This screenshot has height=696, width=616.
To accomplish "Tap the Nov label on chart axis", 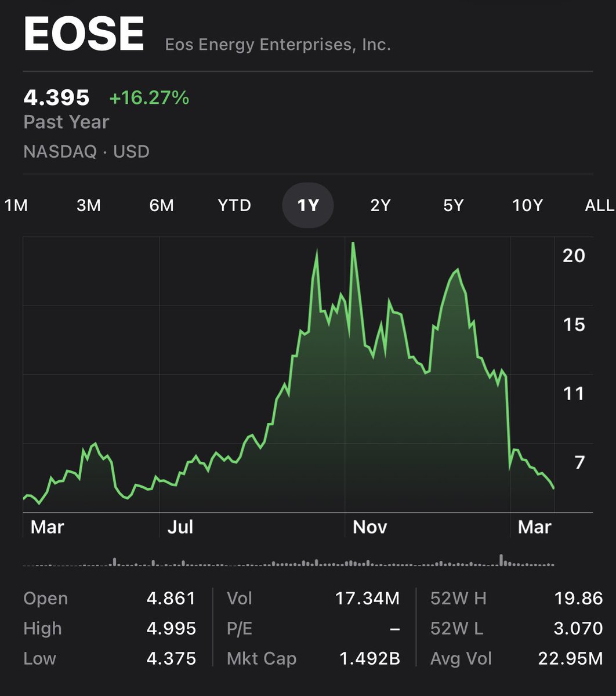I will [x=369, y=527].
